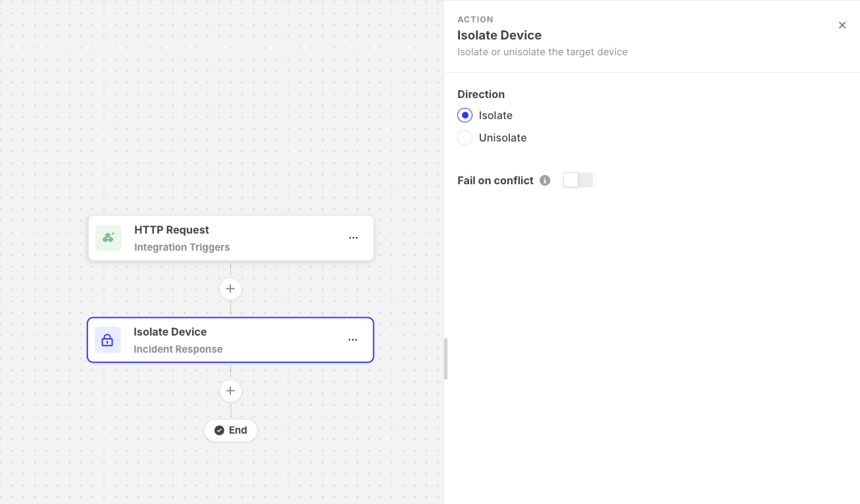Image resolution: width=860 pixels, height=504 pixels.
Task: Click the panel description text
Action: [x=543, y=52]
